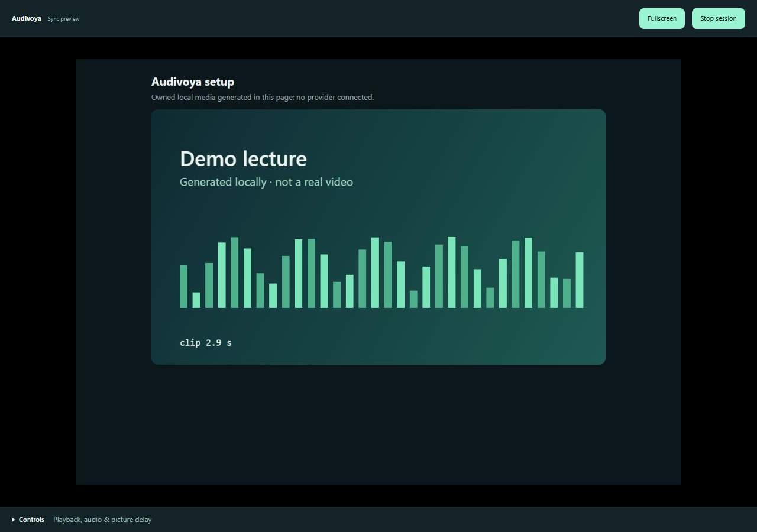757x532 pixels.
Task: Click the "clip 2.9 s" timestamp
Action: [x=206, y=342]
